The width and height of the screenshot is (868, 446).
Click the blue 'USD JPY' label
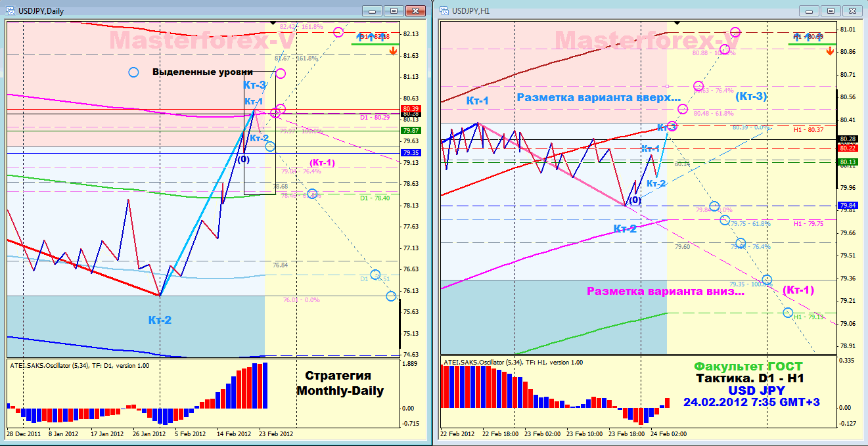point(752,390)
